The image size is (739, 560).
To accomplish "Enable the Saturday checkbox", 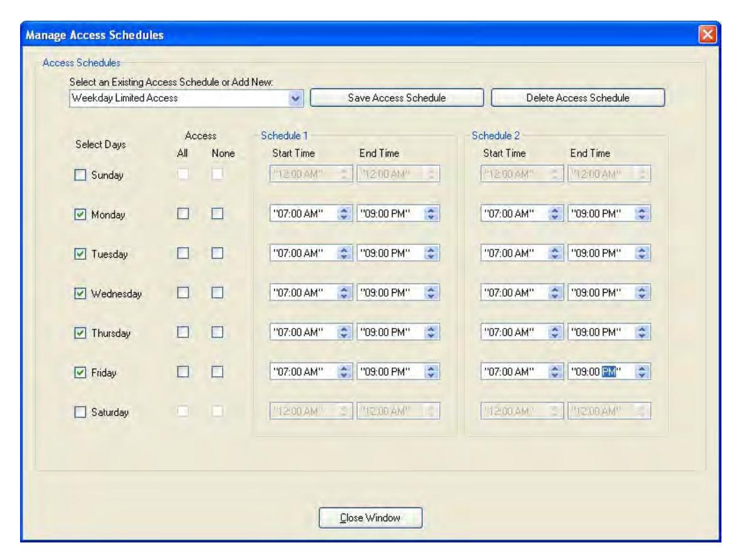I will point(80,413).
